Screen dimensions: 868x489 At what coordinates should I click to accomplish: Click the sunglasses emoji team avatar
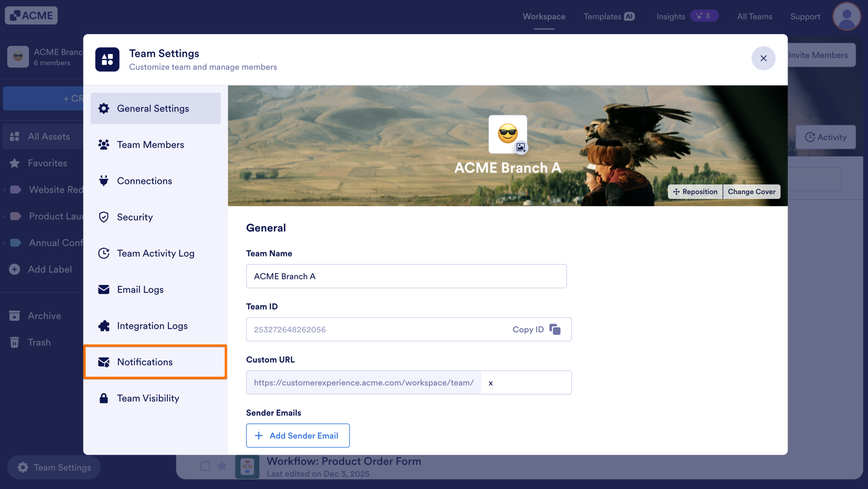click(x=508, y=134)
